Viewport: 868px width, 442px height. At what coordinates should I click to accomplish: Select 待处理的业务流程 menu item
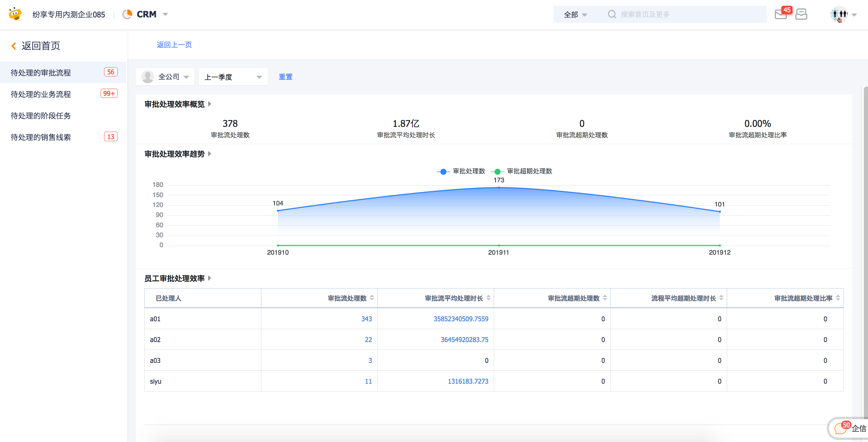click(63, 94)
